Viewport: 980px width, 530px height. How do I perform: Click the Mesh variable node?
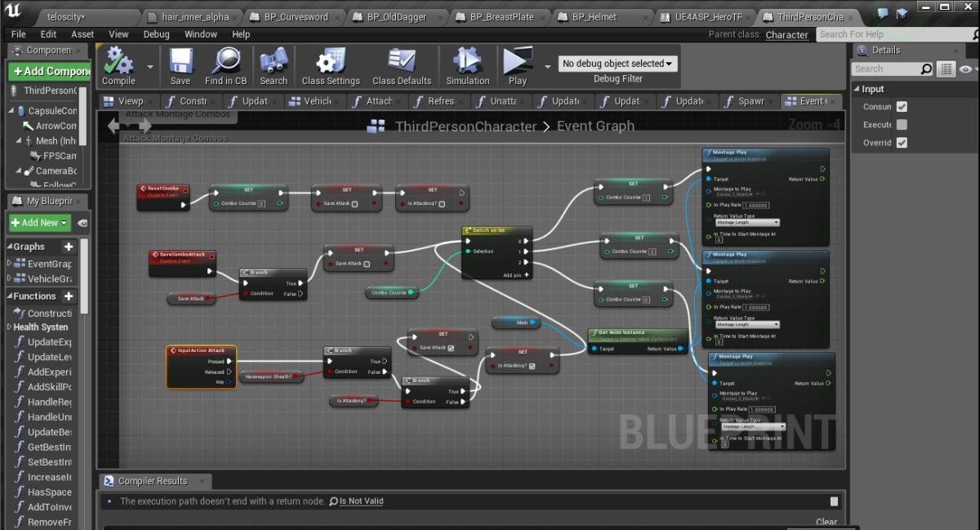click(516, 323)
